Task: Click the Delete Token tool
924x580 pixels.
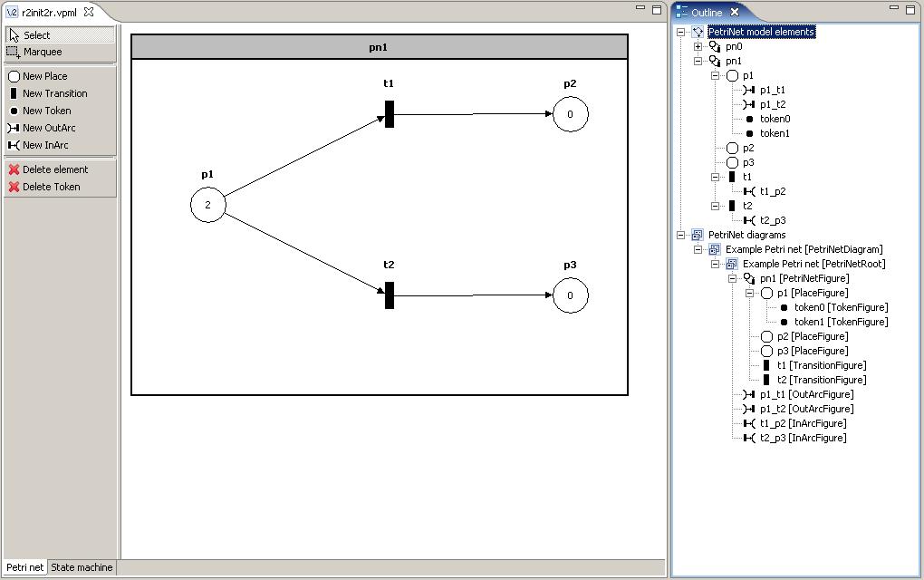Action: [60, 187]
